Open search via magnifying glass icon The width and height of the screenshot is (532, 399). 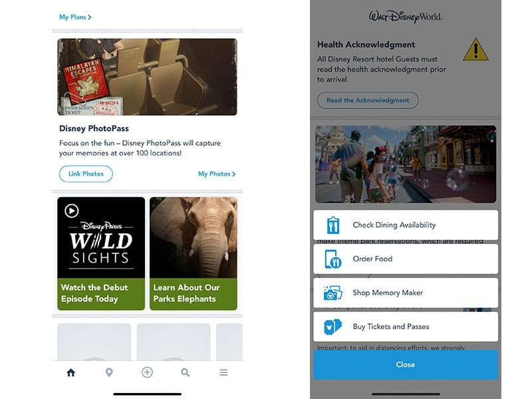tap(186, 372)
